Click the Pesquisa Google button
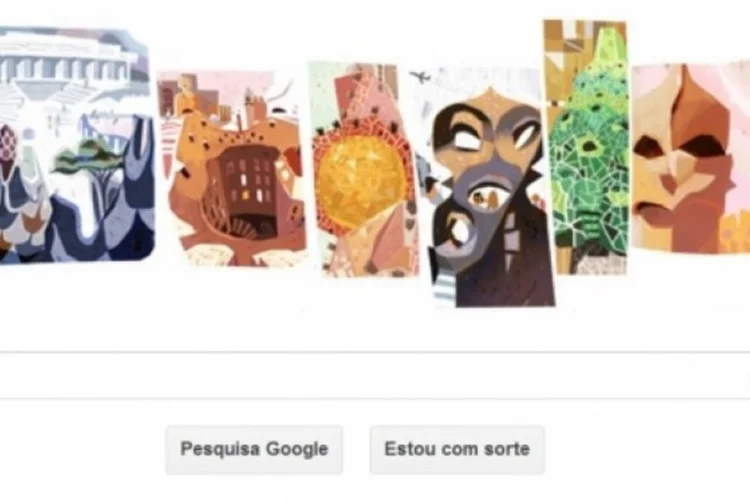 click(x=254, y=449)
